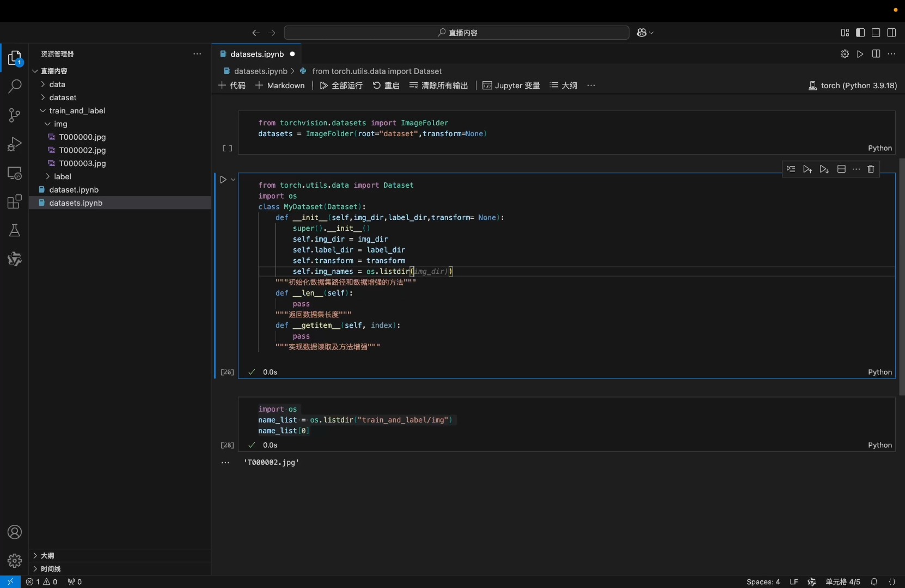Click 全部运行 to run all cells
905x588 pixels.
(341, 85)
